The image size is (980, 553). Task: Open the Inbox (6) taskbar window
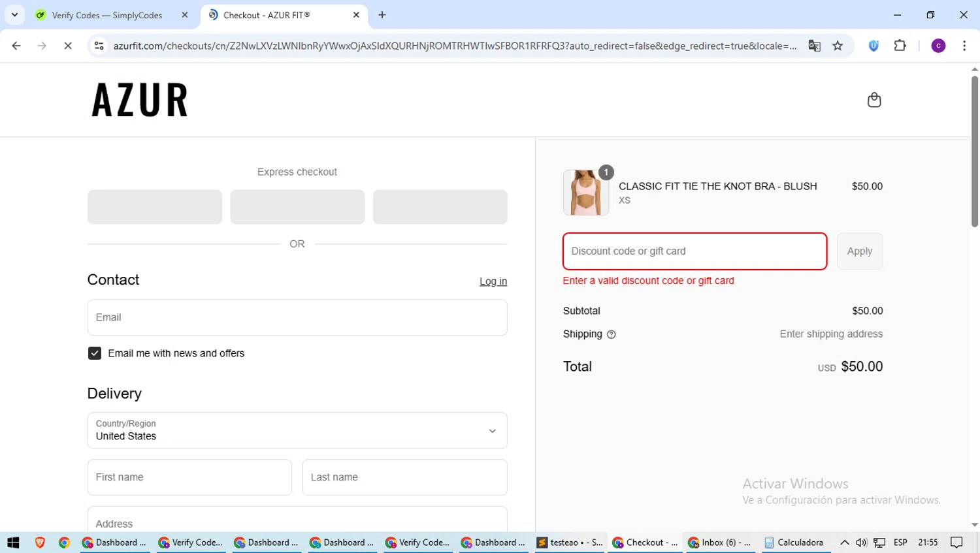click(719, 543)
